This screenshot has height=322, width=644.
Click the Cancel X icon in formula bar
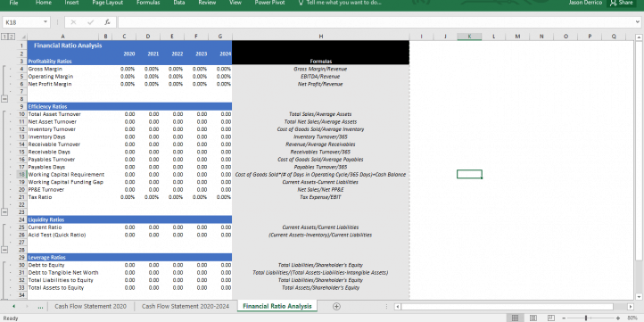[73, 22]
